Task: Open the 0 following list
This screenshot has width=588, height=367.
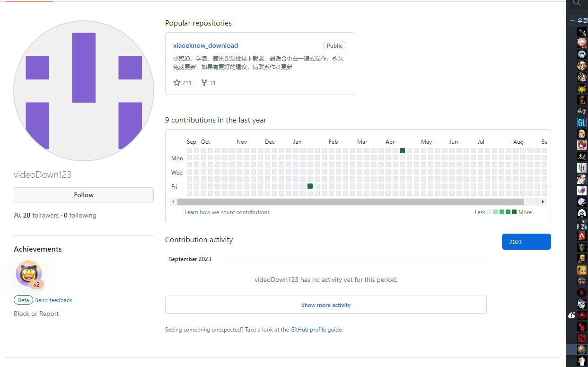Action: 80,215
